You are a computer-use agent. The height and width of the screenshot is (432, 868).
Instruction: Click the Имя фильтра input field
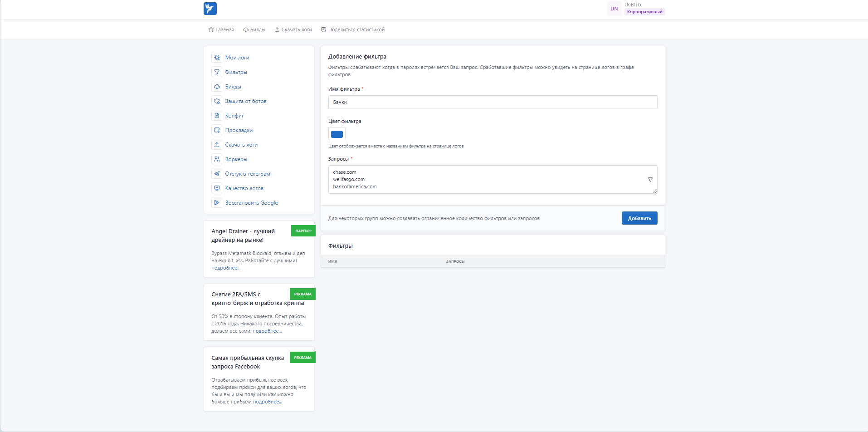pos(493,102)
